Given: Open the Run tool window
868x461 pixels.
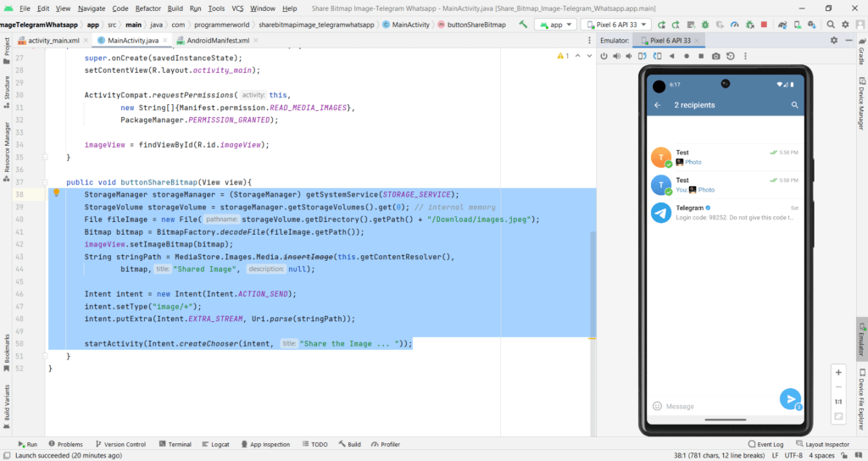Looking at the screenshot, I should tap(27, 444).
